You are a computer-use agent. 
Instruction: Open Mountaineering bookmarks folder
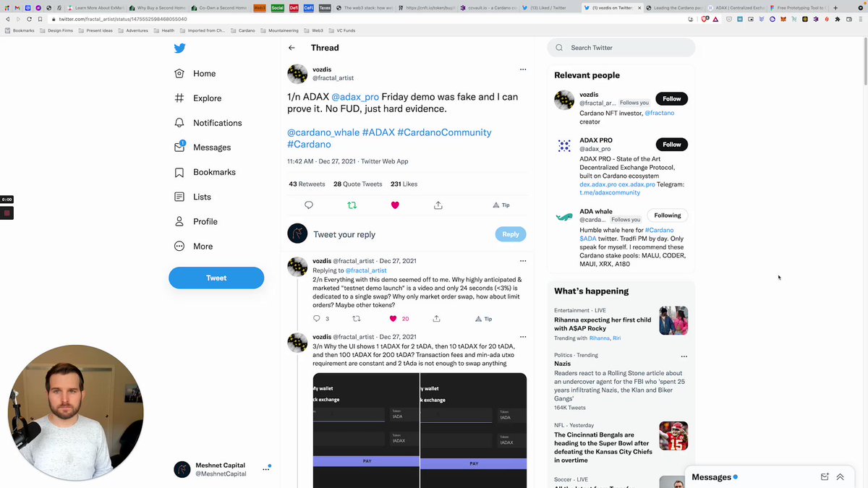click(279, 30)
